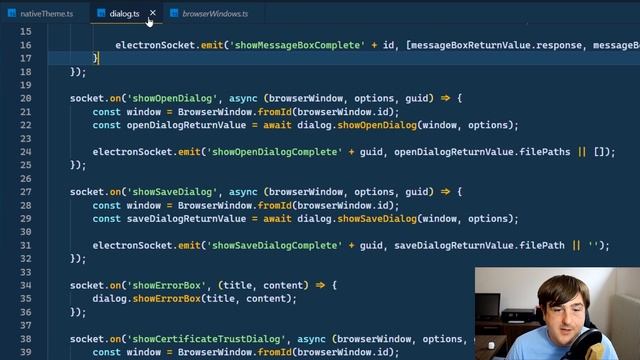
Task: Click the await keyword on line 22
Action: click(277, 125)
